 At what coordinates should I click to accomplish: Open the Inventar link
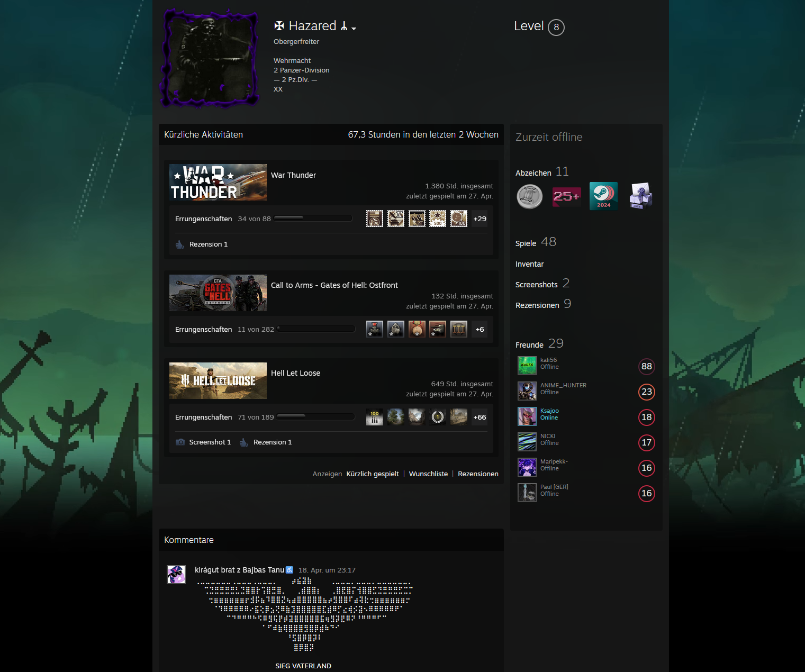[529, 264]
